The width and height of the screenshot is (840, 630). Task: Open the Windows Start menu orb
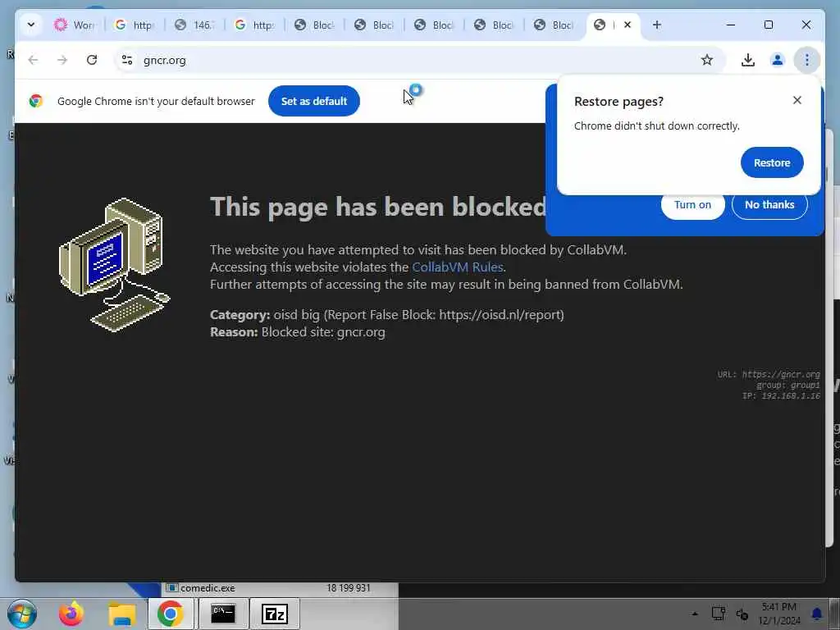(x=22, y=614)
